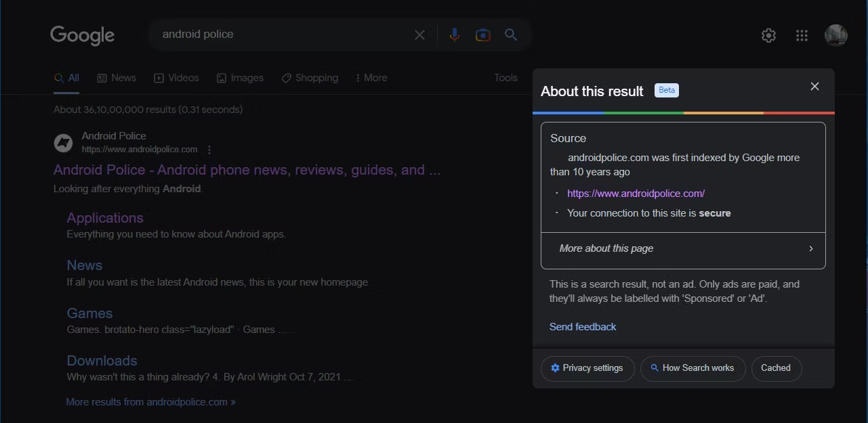Click the Google account profile picture
The image size is (868, 423).
835,36
